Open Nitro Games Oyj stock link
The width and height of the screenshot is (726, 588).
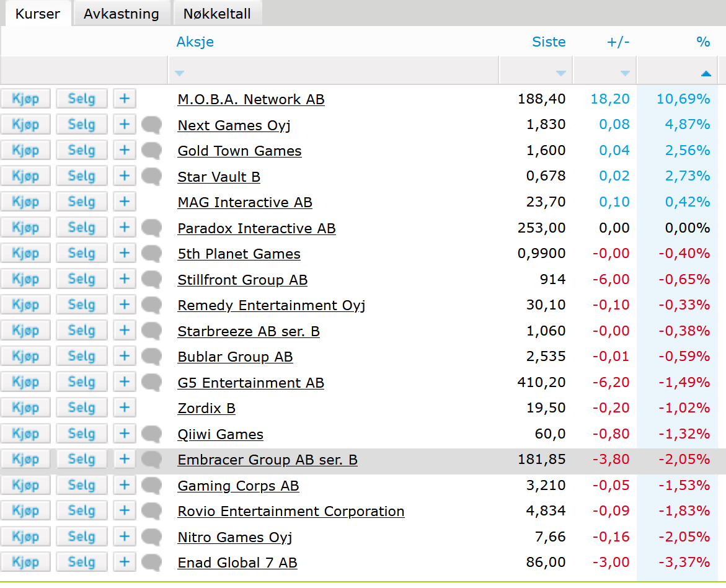tap(235, 537)
